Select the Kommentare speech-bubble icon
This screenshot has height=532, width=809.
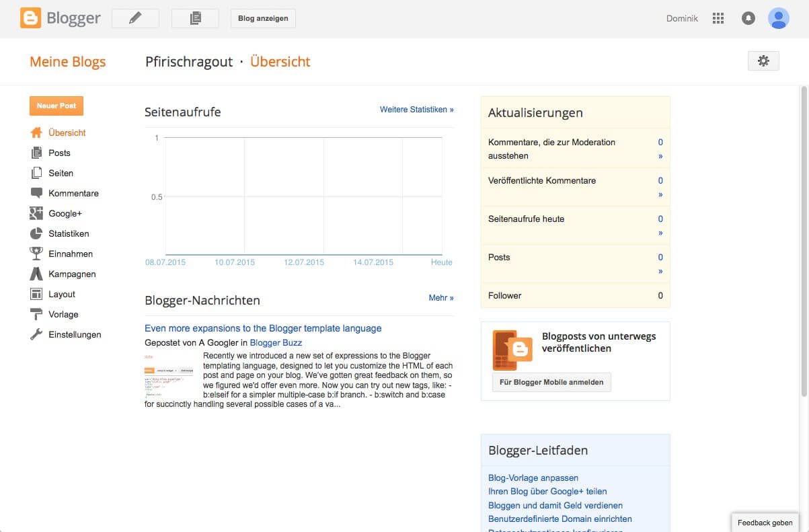(35, 193)
